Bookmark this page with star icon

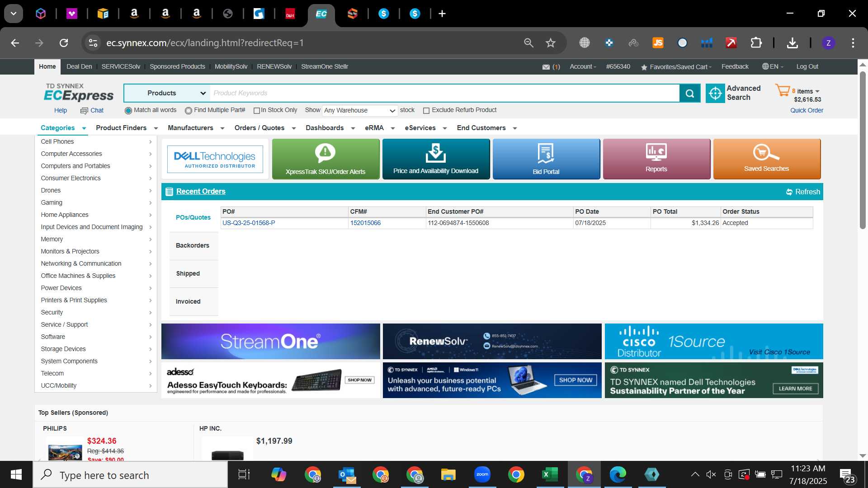550,43
